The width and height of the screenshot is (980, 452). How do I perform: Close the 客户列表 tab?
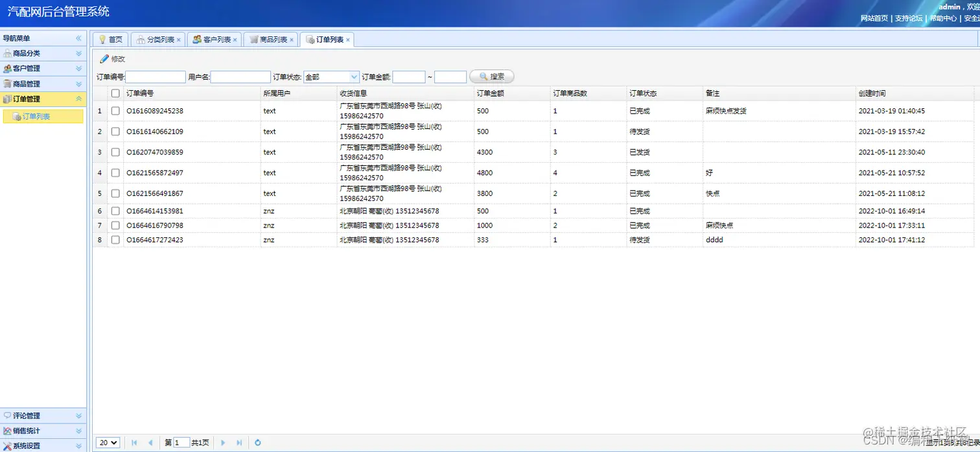click(x=235, y=40)
